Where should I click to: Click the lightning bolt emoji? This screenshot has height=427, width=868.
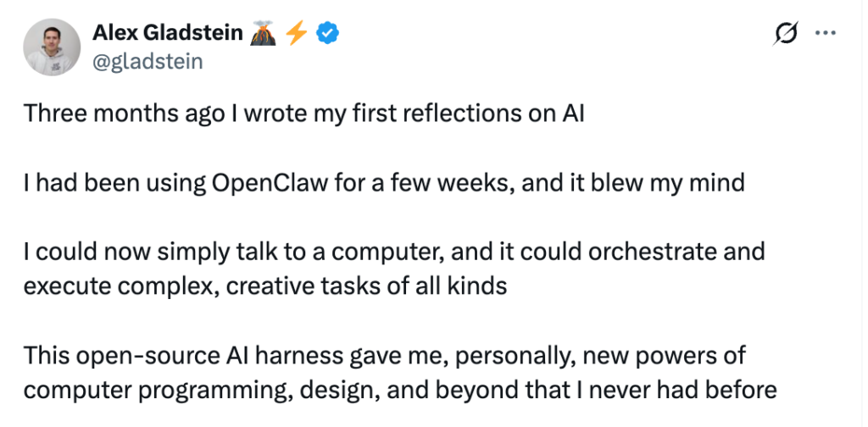pos(296,34)
